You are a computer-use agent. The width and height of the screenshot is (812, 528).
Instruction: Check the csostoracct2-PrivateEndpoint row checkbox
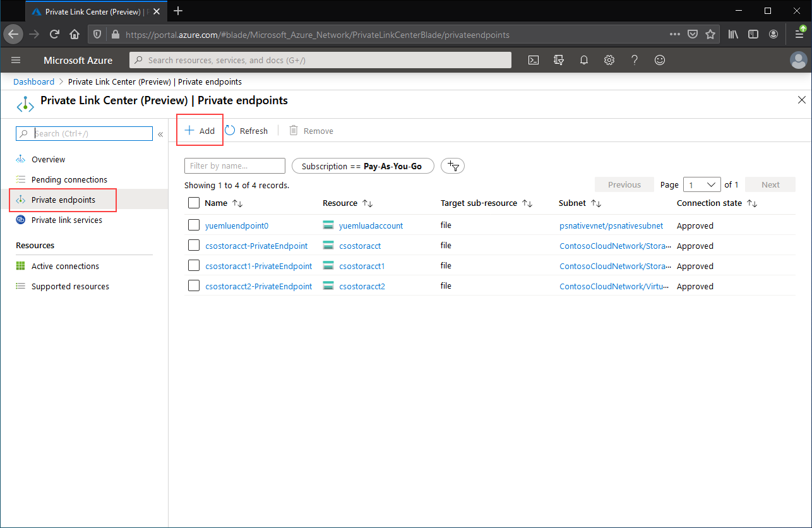tap(194, 285)
